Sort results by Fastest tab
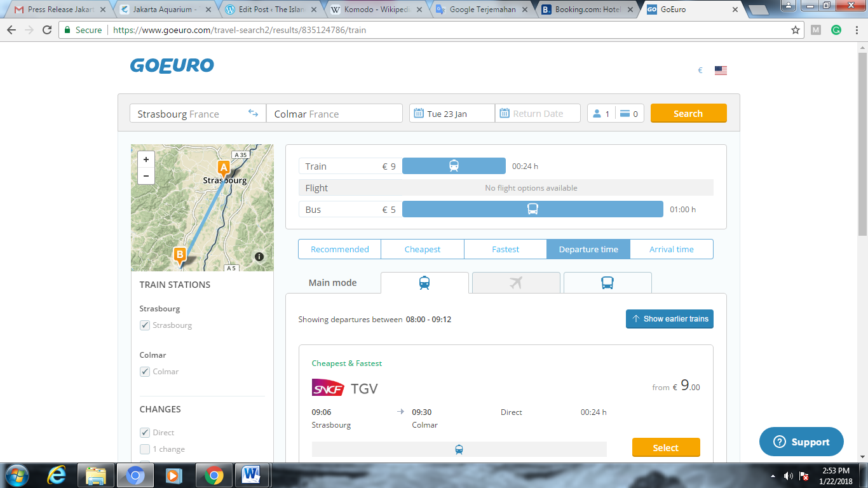This screenshot has width=868, height=488. (x=505, y=249)
